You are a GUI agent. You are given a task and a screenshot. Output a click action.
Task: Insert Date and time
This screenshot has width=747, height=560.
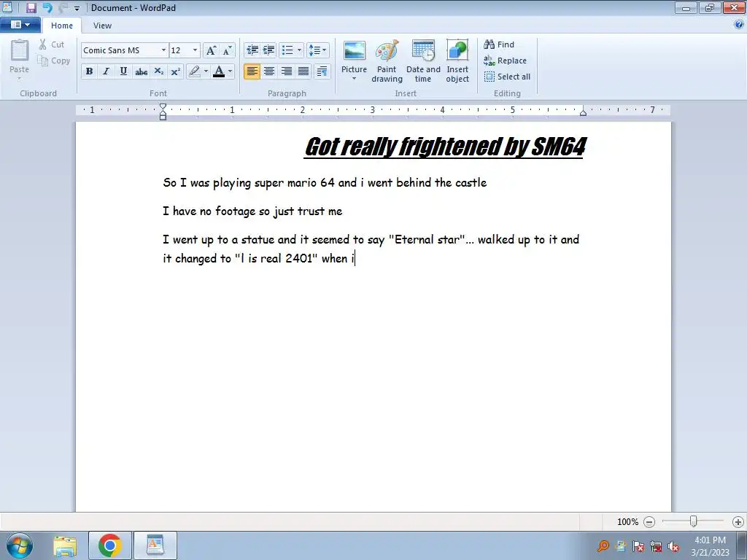click(x=423, y=61)
